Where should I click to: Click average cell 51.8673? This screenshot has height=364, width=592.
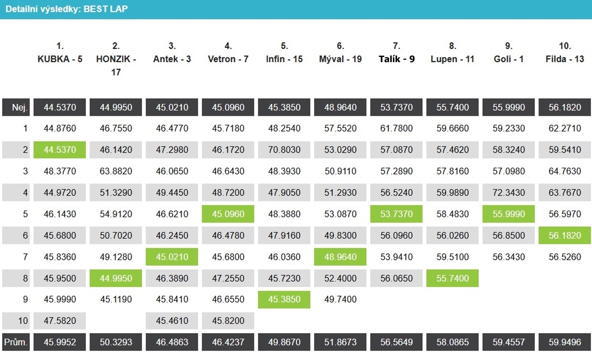pyautogui.click(x=340, y=342)
